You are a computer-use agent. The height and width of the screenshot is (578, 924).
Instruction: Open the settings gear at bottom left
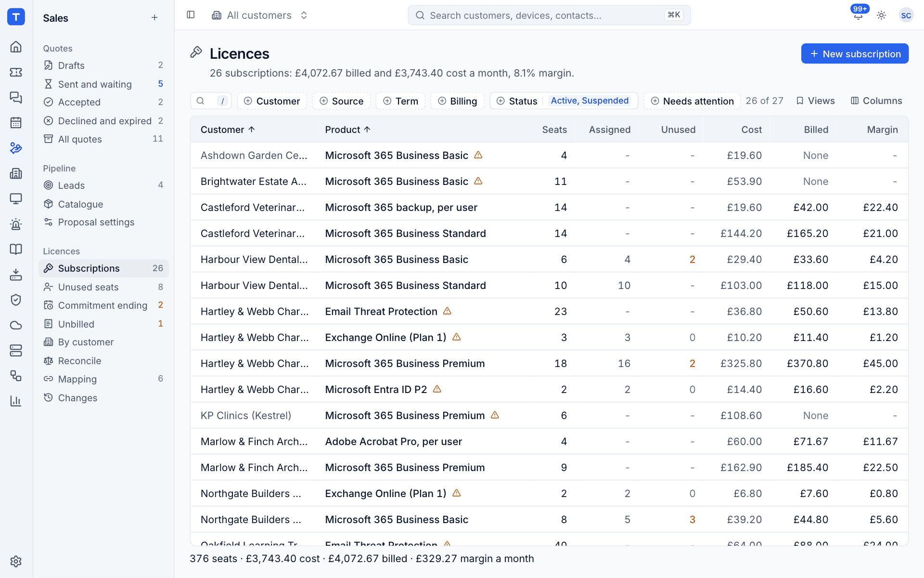pyautogui.click(x=16, y=561)
